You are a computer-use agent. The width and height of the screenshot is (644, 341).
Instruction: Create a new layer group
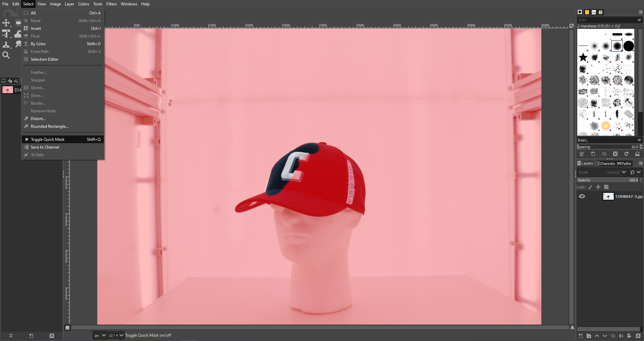(x=589, y=336)
